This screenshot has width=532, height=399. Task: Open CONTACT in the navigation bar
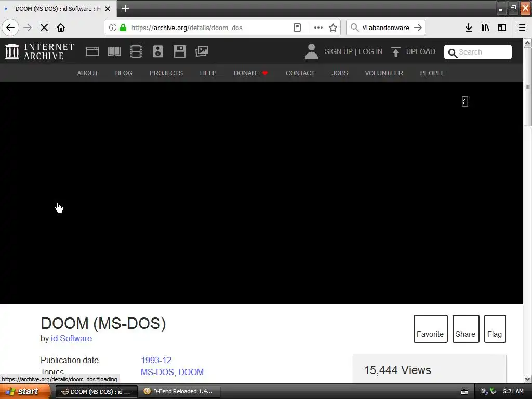300,73
